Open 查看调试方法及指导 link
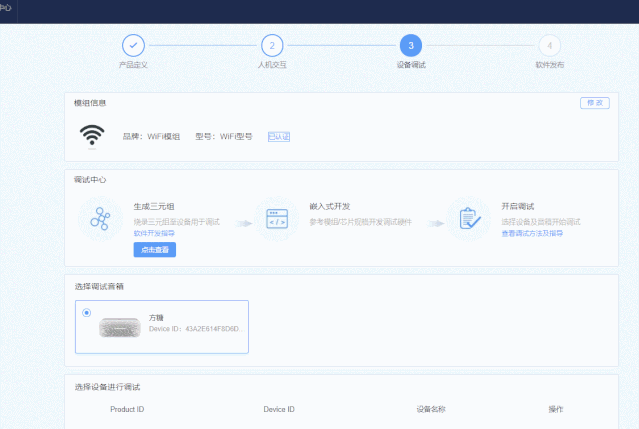This screenshot has height=429, width=639. pos(532,233)
